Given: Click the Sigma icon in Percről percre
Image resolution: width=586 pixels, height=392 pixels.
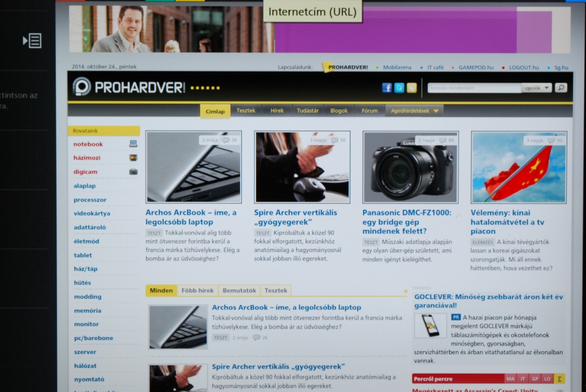Looking at the screenshot, I should pyautogui.click(x=559, y=379).
